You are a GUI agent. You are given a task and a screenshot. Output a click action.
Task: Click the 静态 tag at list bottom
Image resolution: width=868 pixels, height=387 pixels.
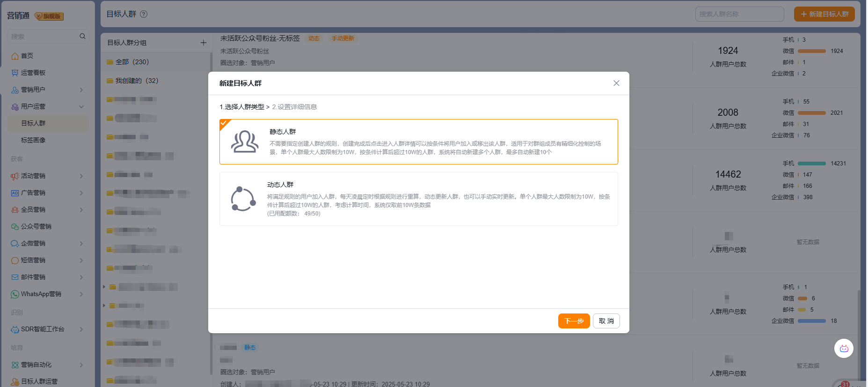point(250,348)
